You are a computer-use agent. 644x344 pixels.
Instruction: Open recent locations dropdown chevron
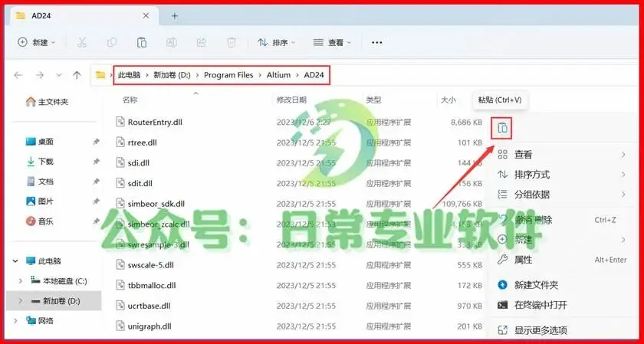[59, 75]
